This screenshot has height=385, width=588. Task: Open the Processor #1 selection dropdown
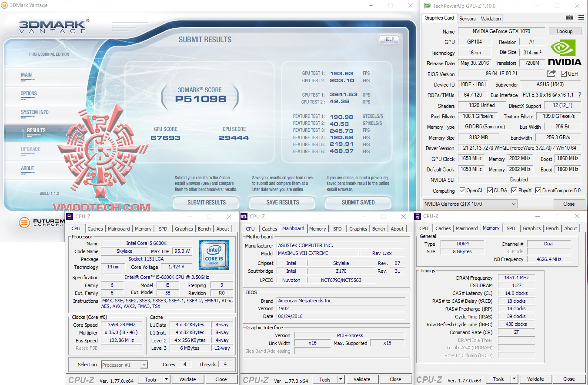pos(124,365)
